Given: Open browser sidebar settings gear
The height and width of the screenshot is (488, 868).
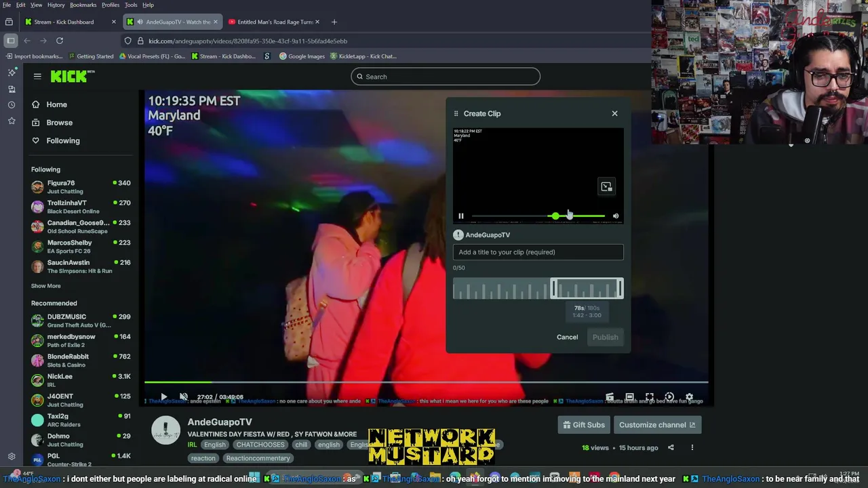Looking at the screenshot, I should (x=12, y=457).
